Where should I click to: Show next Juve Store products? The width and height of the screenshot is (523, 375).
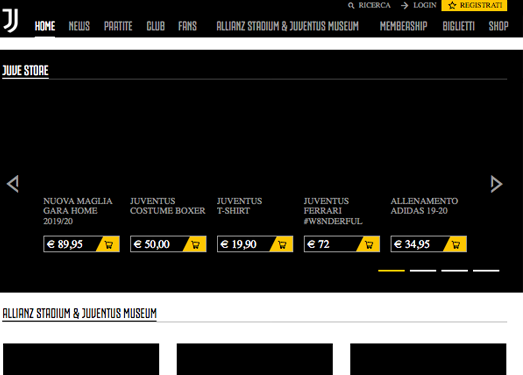pyautogui.click(x=496, y=184)
